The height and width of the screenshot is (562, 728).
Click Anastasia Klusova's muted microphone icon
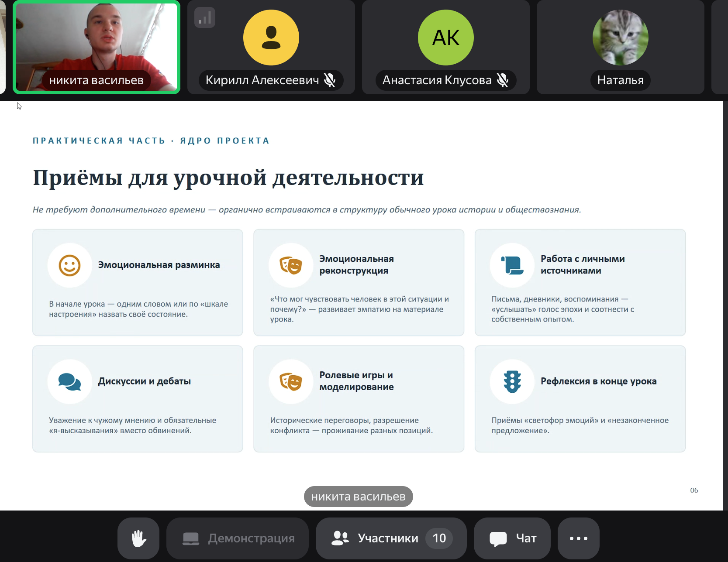coord(503,80)
